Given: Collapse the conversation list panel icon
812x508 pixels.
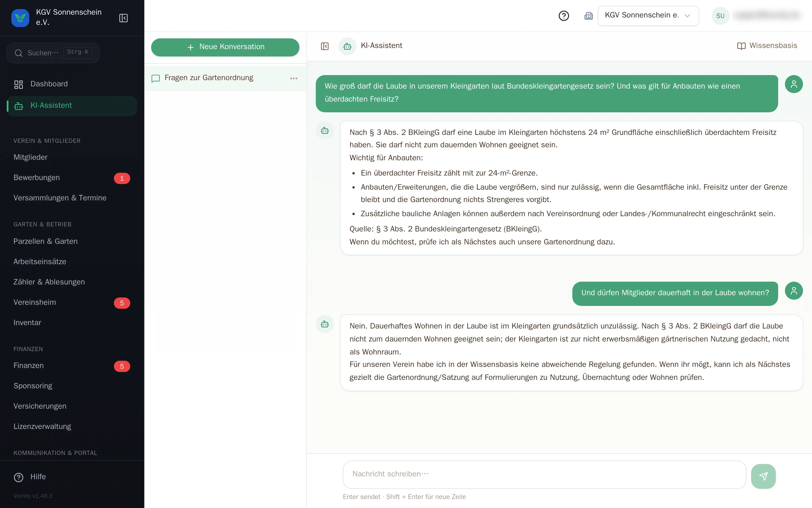Looking at the screenshot, I should pyautogui.click(x=325, y=46).
